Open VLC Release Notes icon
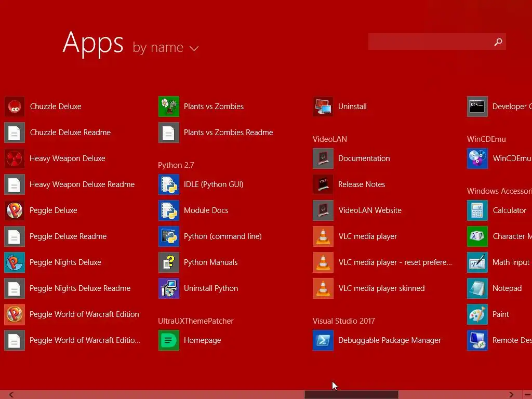This screenshot has height=399, width=532. click(323, 184)
